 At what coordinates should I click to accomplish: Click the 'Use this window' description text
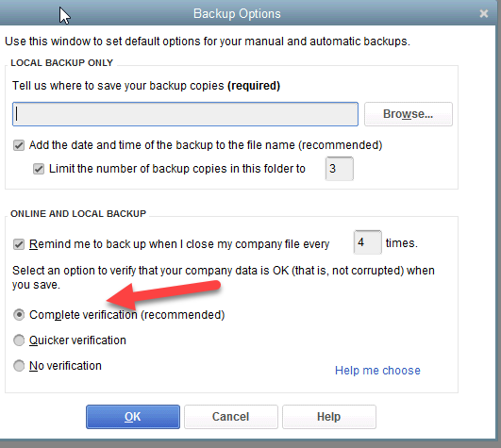[x=208, y=41]
